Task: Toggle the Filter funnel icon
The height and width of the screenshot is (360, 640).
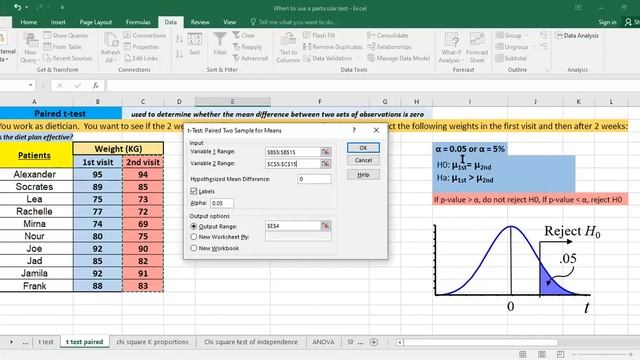Action: pos(220,40)
